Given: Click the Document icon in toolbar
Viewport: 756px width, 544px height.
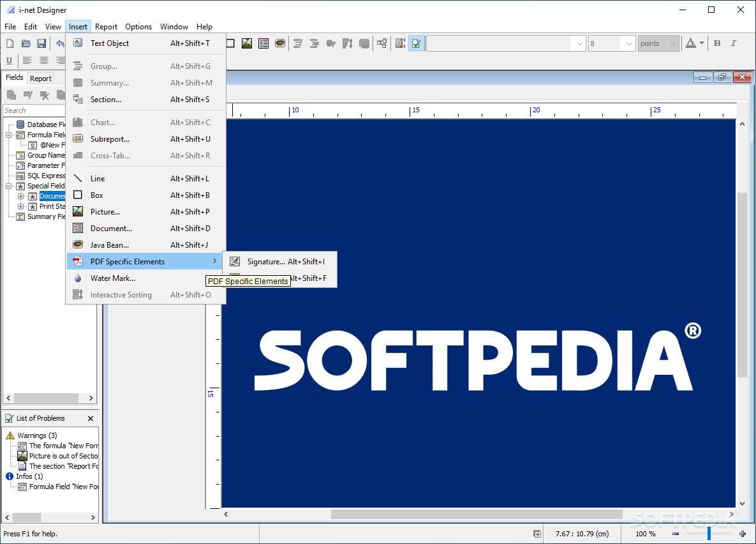Looking at the screenshot, I should coord(263,43).
